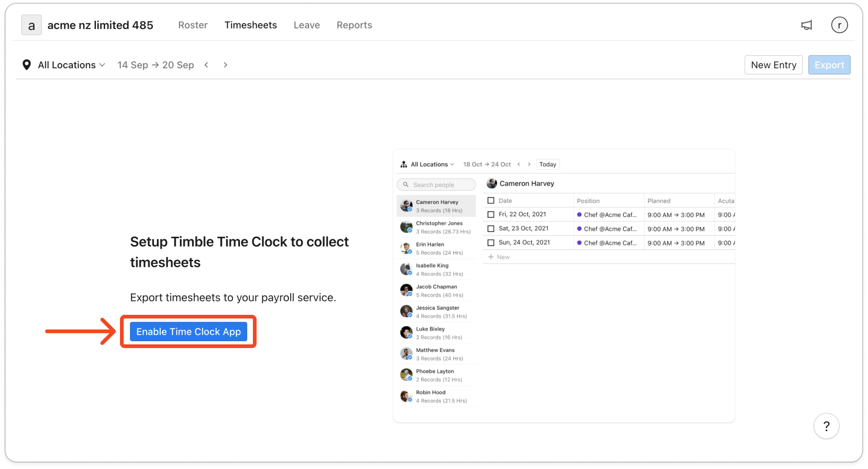
Task: Select Luke Bixley 2 Records (16 Hrs)
Action: [436, 333]
